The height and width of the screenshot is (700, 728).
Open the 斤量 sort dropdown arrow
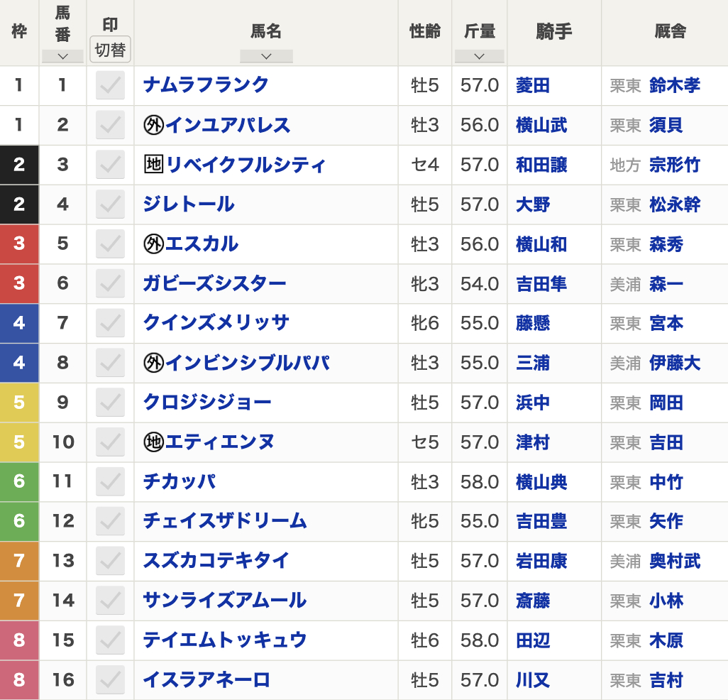click(x=479, y=56)
